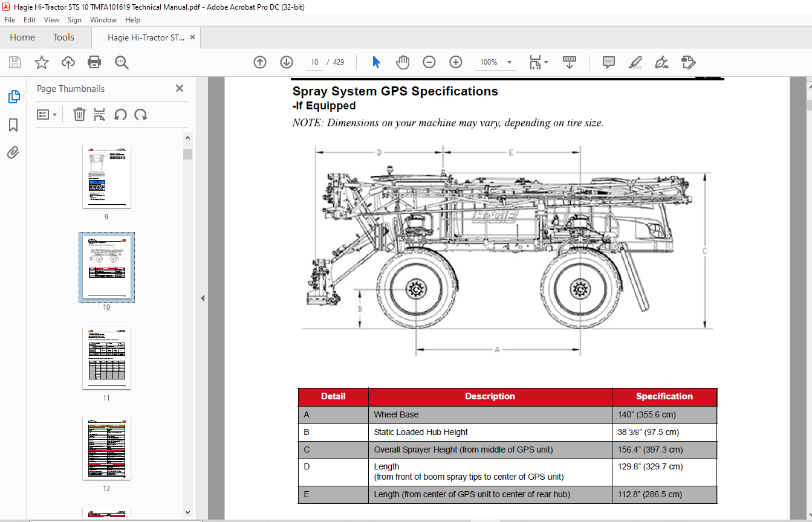The image size is (812, 522).
Task: Open the Help menu
Action: pos(132,20)
